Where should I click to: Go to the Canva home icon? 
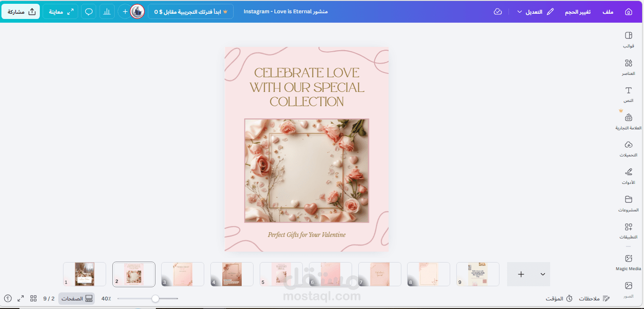(628, 11)
